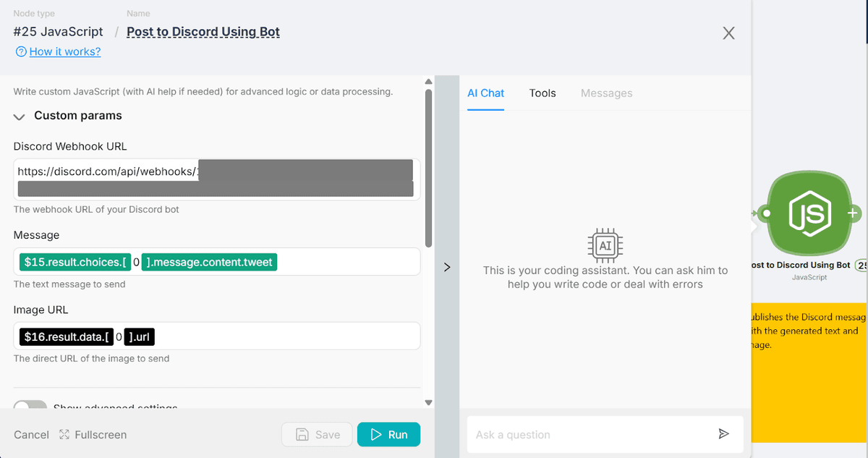Click the plus connector on JS node
This screenshot has height=458, width=868.
854,213
